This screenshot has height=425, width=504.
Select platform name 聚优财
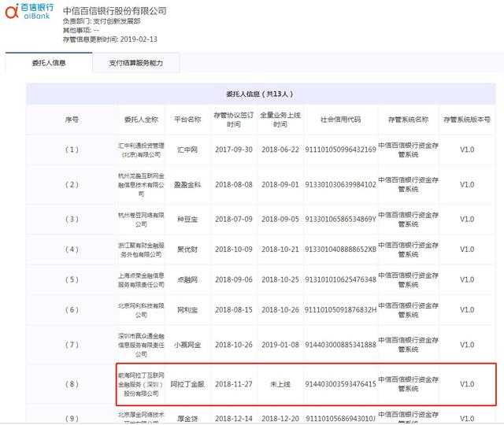tap(187, 249)
